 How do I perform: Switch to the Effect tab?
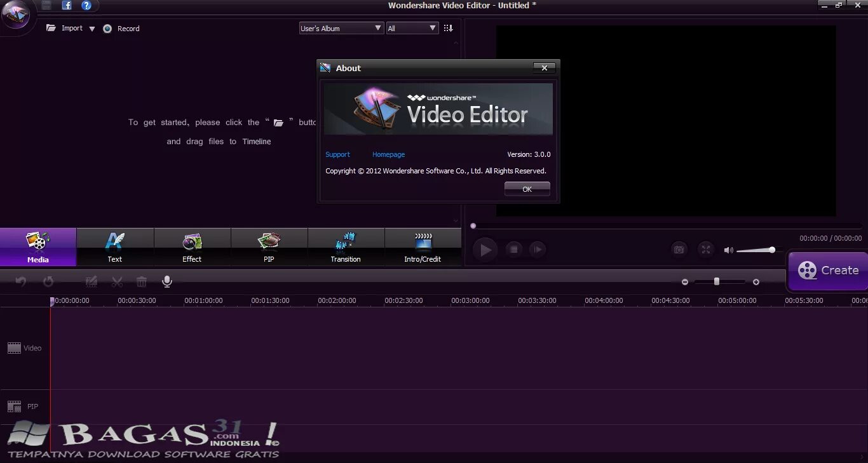pyautogui.click(x=192, y=247)
